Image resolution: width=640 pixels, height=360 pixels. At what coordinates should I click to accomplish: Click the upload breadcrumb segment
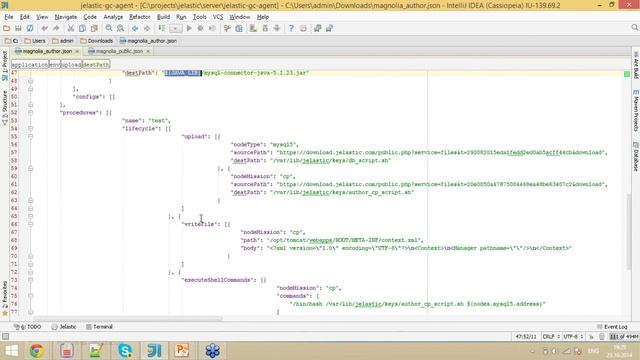[x=71, y=64]
